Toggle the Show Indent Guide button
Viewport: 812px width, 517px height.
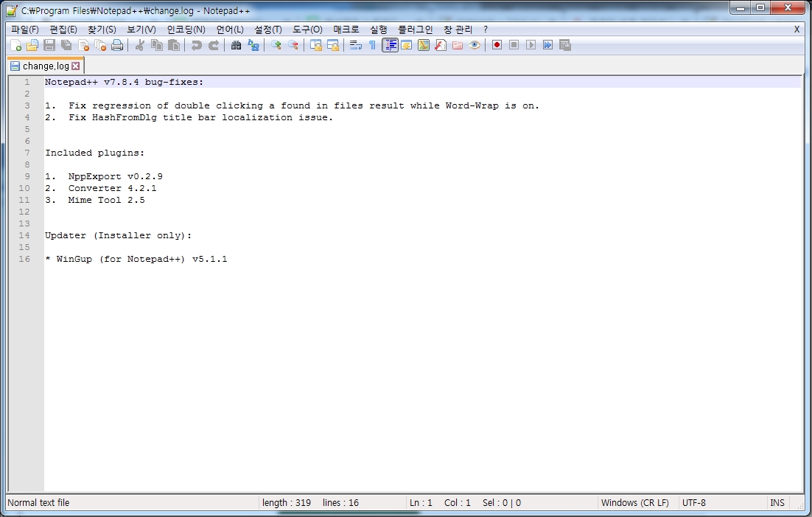[x=390, y=45]
